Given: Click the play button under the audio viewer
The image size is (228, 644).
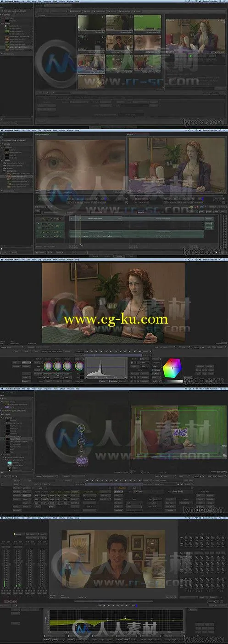Looking at the screenshot, I should tap(113, 605).
